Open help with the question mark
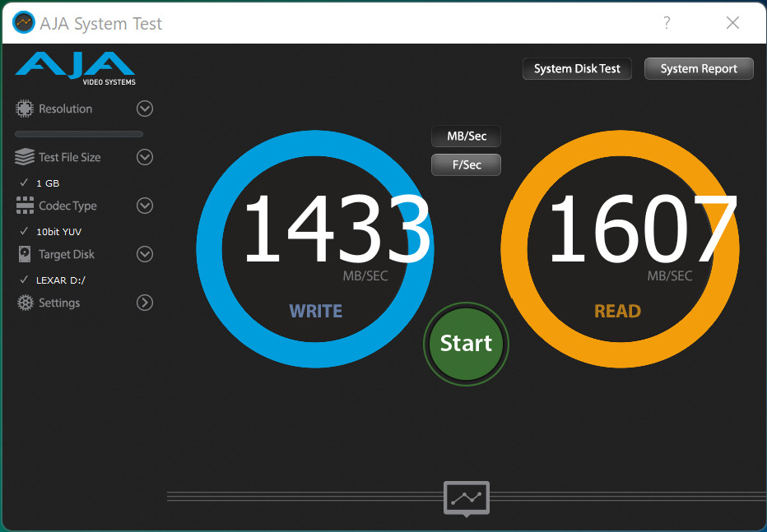Screen dimensions: 767x532 pos(667,23)
